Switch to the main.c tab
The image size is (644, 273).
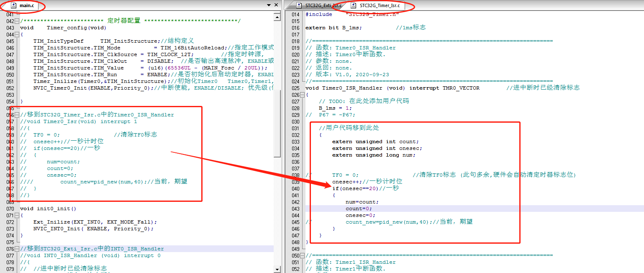pos(26,5)
